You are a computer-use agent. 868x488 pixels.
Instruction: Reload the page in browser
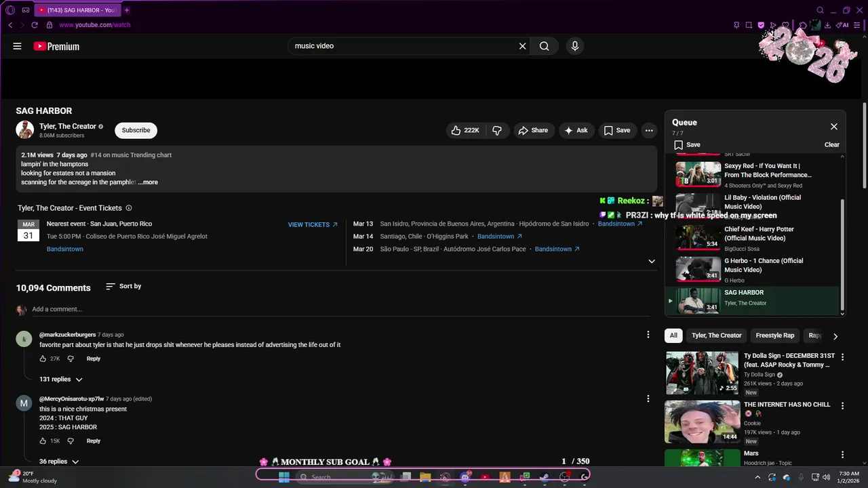pos(35,25)
